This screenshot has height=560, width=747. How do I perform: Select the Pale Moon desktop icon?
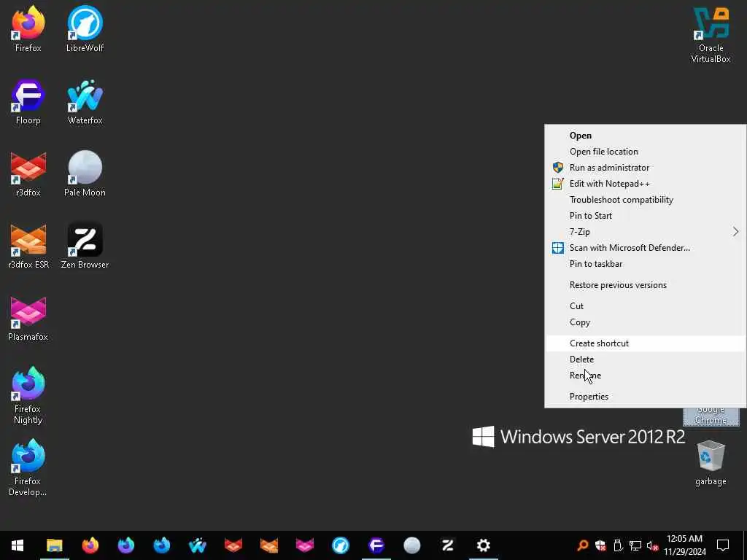(x=85, y=174)
